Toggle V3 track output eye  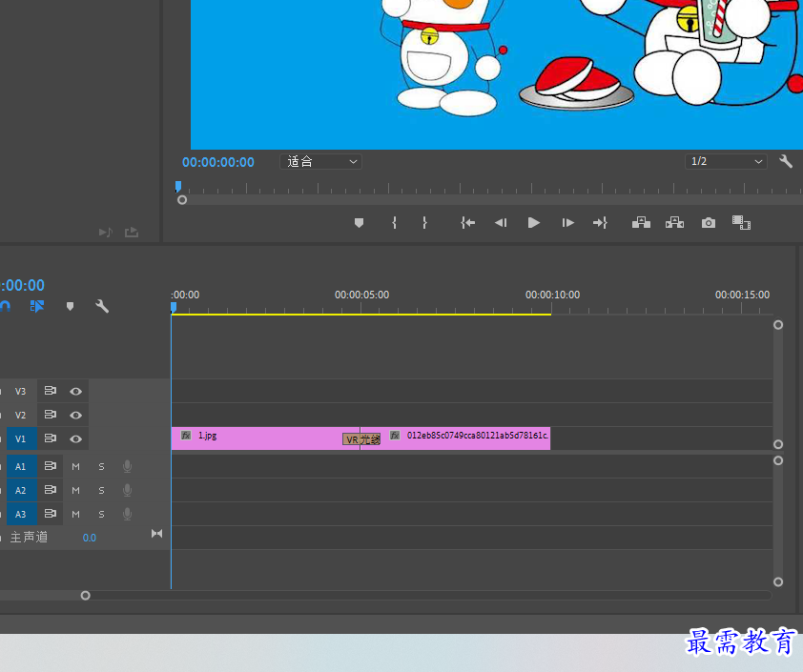pos(75,392)
